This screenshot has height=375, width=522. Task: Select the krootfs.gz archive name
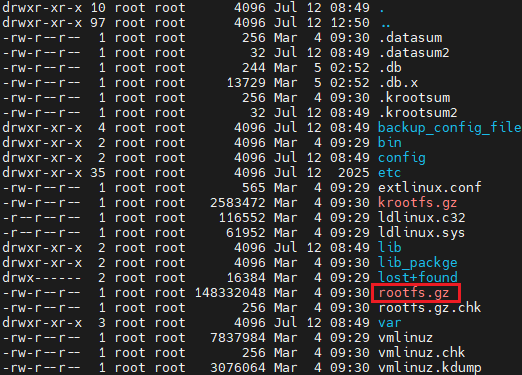tap(418, 203)
